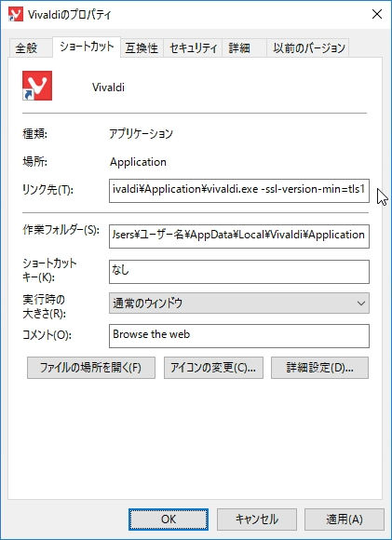Image resolution: width=392 pixels, height=540 pixels.
Task: Click the コメント(O): label
Action: pyautogui.click(x=47, y=335)
